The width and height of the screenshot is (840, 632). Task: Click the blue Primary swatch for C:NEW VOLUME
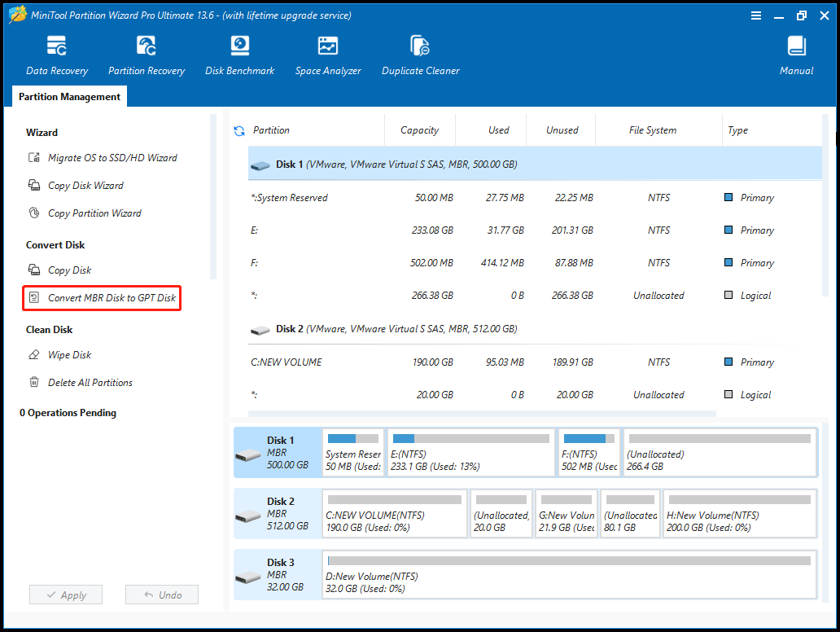(x=728, y=362)
